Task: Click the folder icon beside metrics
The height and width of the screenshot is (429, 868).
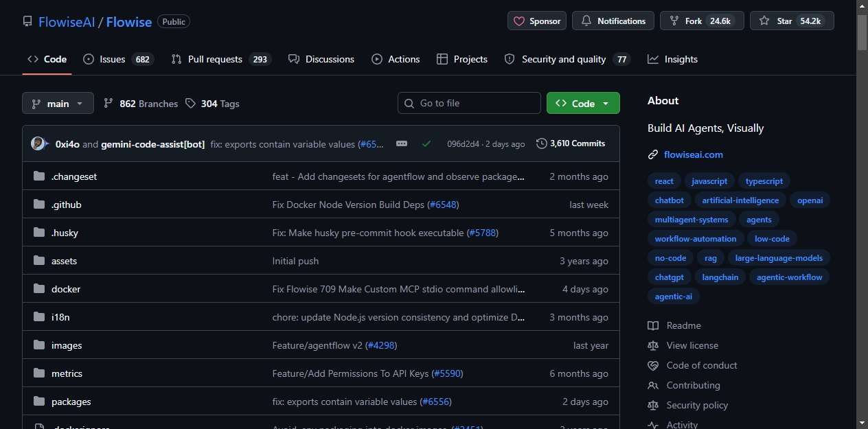Action: pos(39,373)
